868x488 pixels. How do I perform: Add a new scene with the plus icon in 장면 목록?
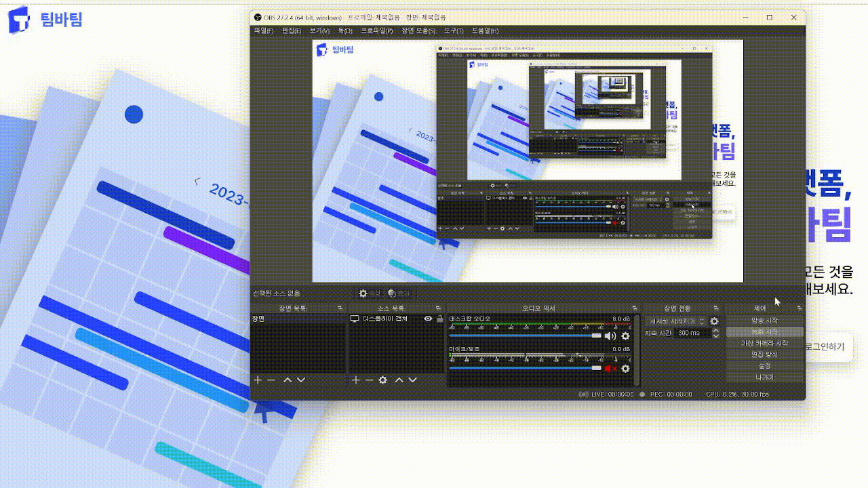pos(258,380)
